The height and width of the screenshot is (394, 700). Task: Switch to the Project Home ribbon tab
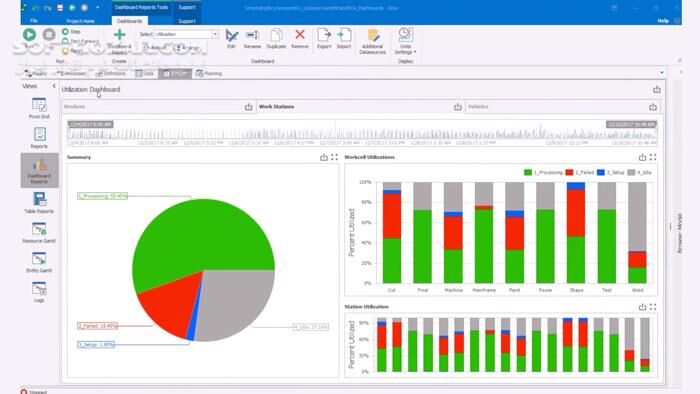80,21
